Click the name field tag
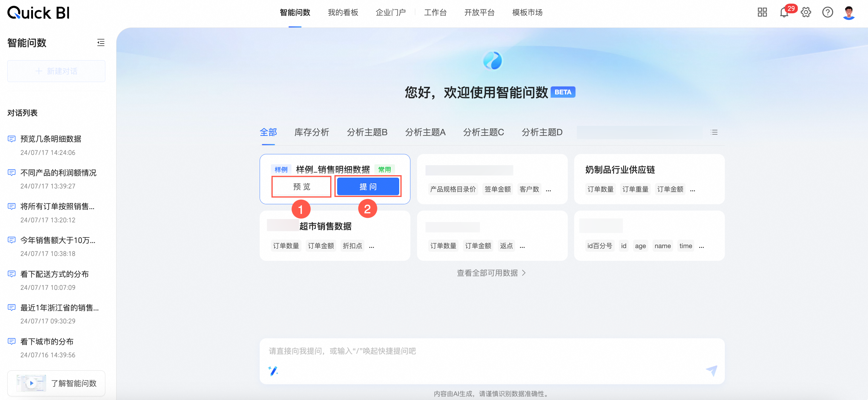 pos(663,246)
